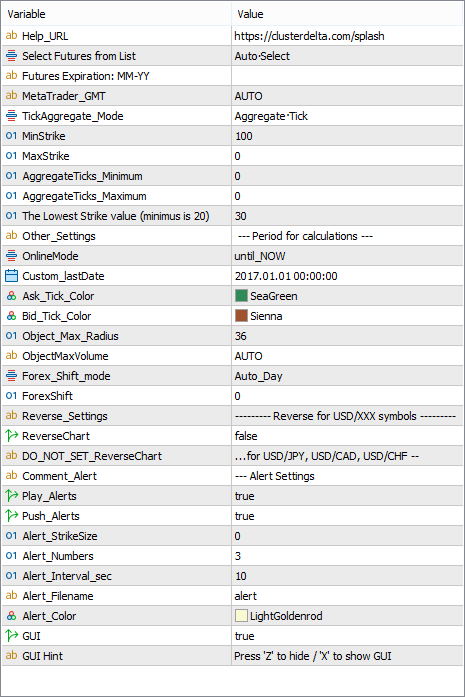Open the Forex_Shift_mode Auto_Day dropdown

click(347, 376)
